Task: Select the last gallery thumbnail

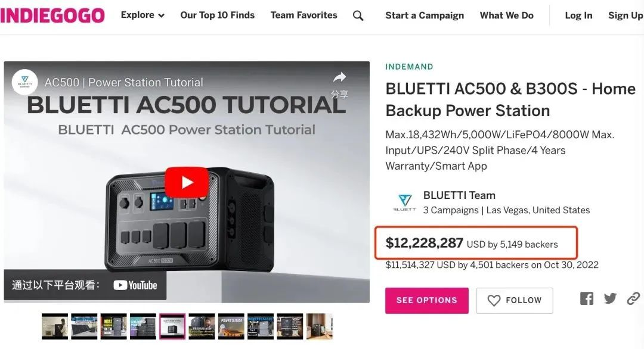Action: pyautogui.click(x=319, y=326)
